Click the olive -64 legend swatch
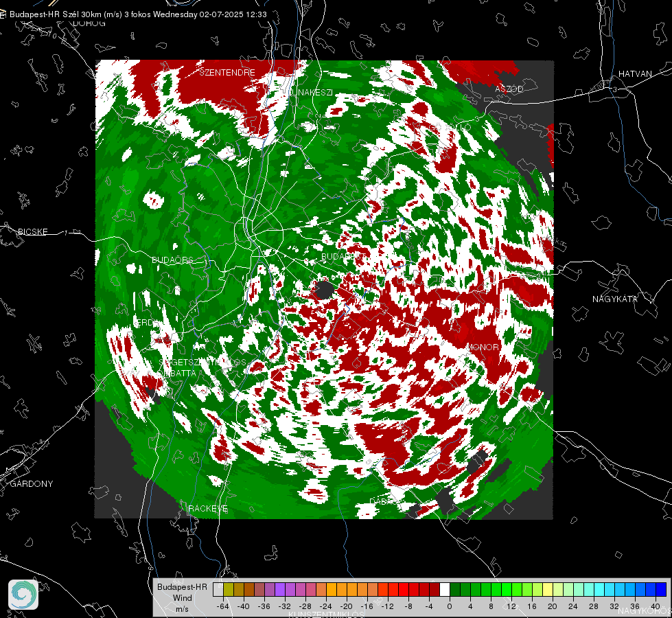This screenshot has width=672, height=618. tap(228, 589)
